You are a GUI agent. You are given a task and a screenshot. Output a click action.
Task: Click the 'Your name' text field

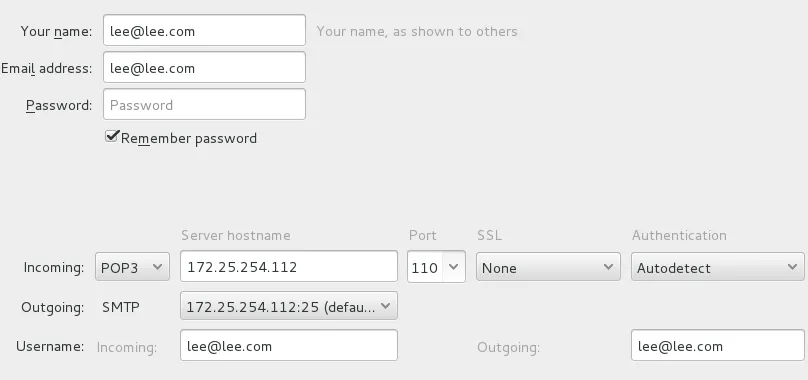pyautogui.click(x=204, y=30)
